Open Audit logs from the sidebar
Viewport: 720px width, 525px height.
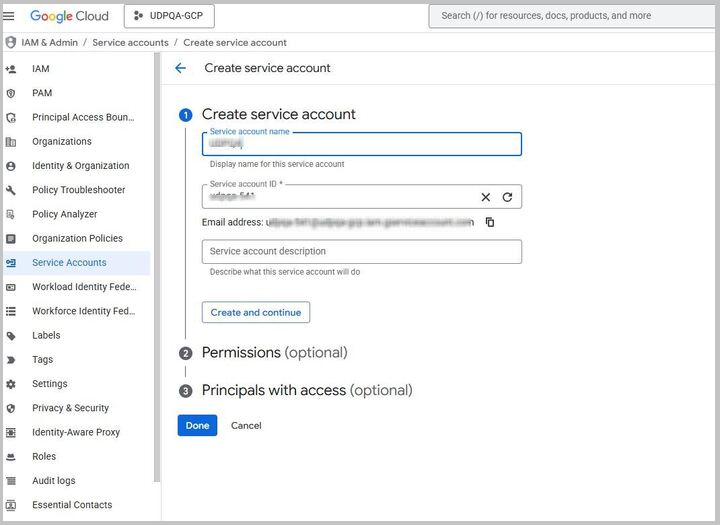[53, 481]
